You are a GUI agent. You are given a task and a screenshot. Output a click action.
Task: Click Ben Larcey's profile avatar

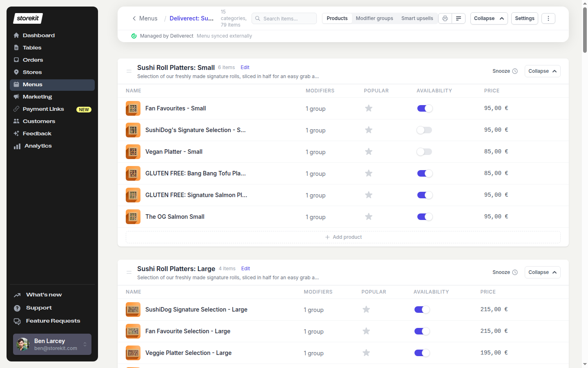tap(23, 344)
